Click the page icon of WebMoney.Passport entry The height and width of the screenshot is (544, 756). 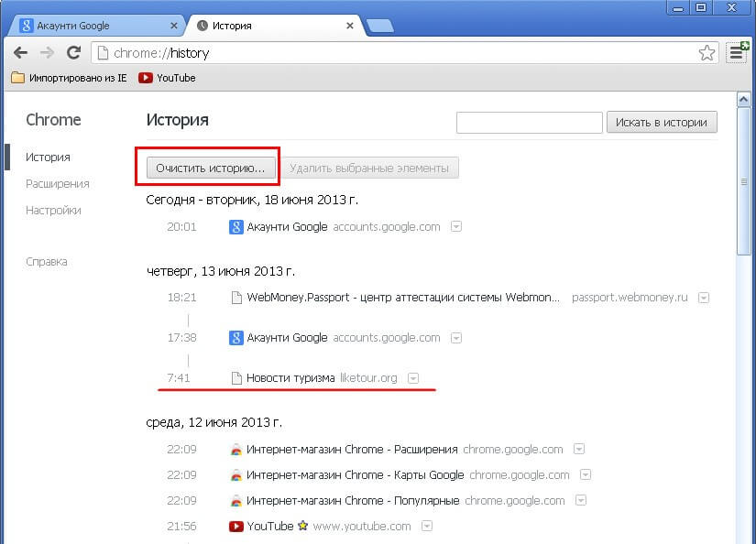coord(236,298)
